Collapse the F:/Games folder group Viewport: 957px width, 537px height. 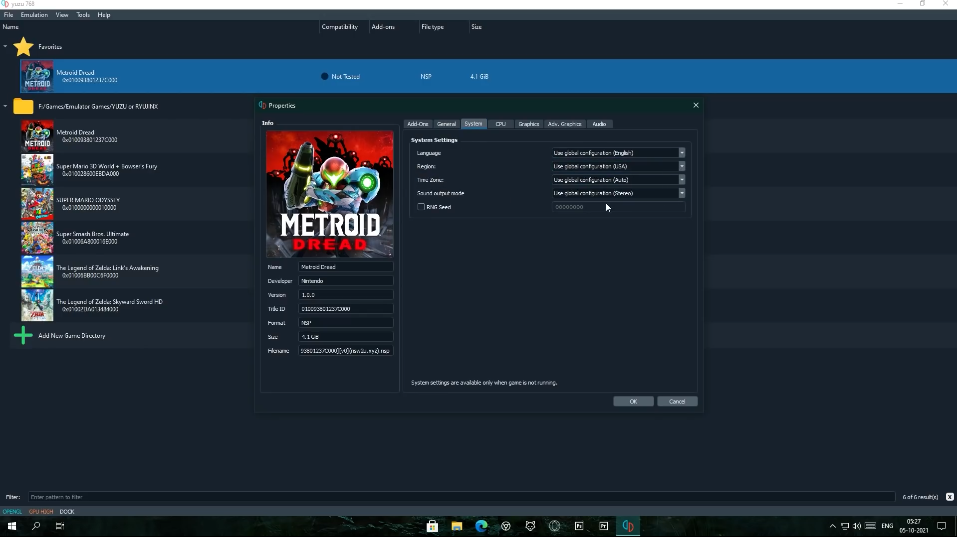(x=5, y=106)
